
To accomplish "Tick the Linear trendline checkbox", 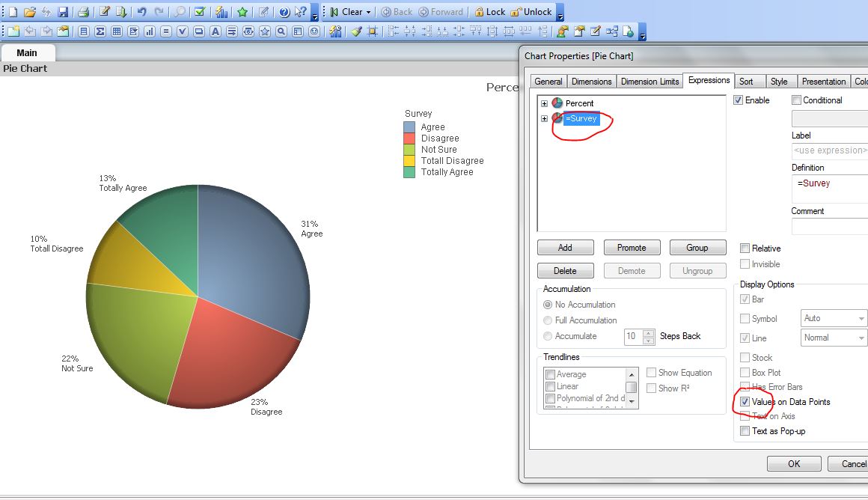I will pyautogui.click(x=550, y=386).
